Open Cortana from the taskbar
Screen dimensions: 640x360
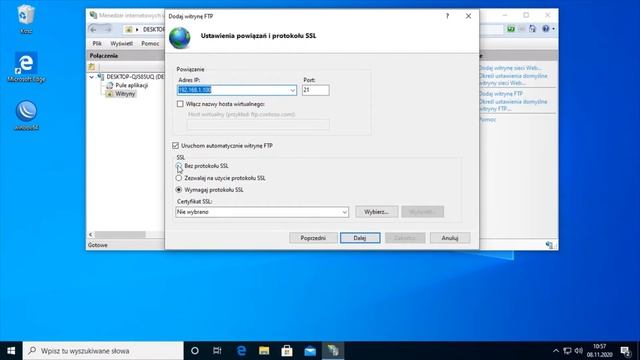pyautogui.click(x=195, y=351)
